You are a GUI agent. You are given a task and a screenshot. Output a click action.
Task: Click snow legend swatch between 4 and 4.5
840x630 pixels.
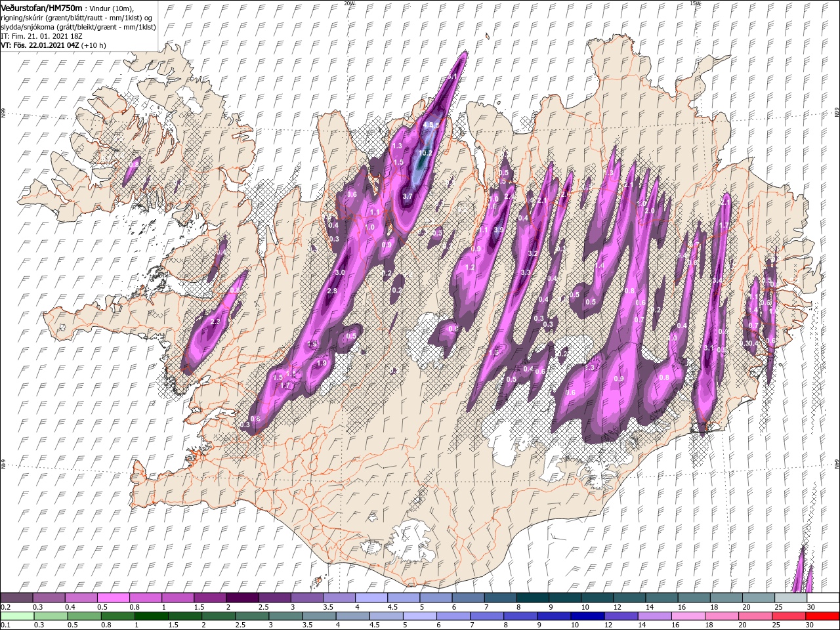coord(371,598)
